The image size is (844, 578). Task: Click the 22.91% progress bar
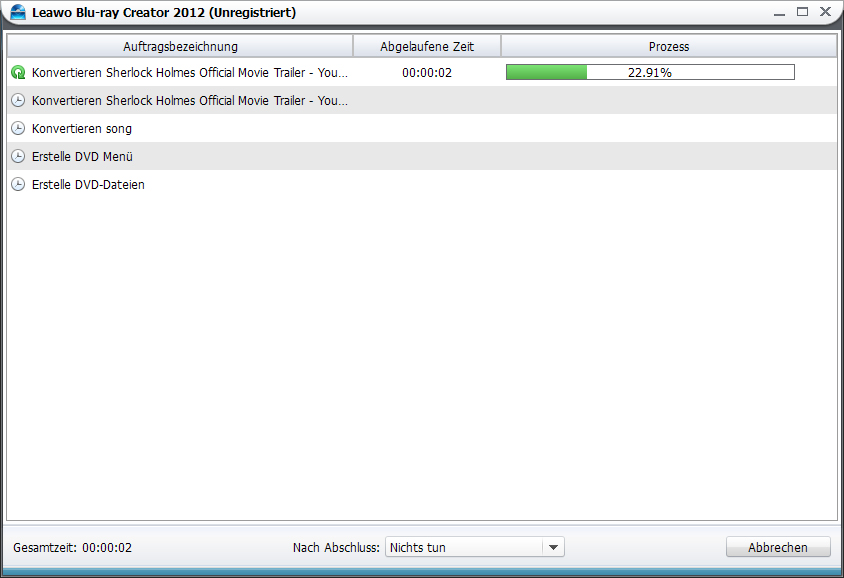click(x=650, y=72)
